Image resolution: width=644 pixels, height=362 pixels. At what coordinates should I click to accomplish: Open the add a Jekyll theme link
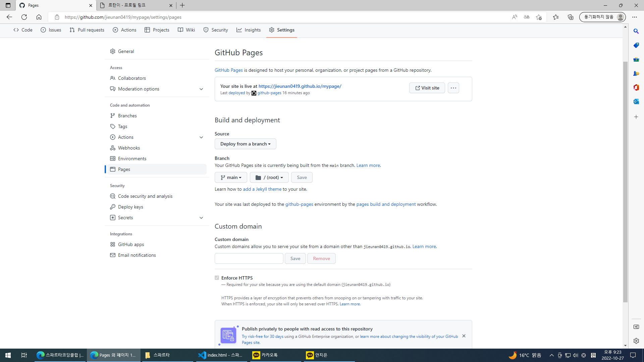262,189
